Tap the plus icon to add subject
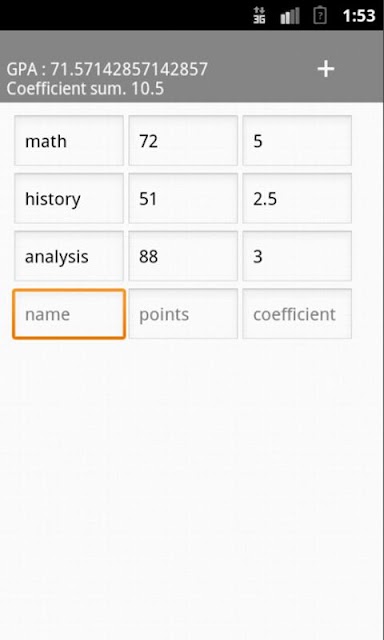The height and width of the screenshot is (640, 384). click(326, 69)
